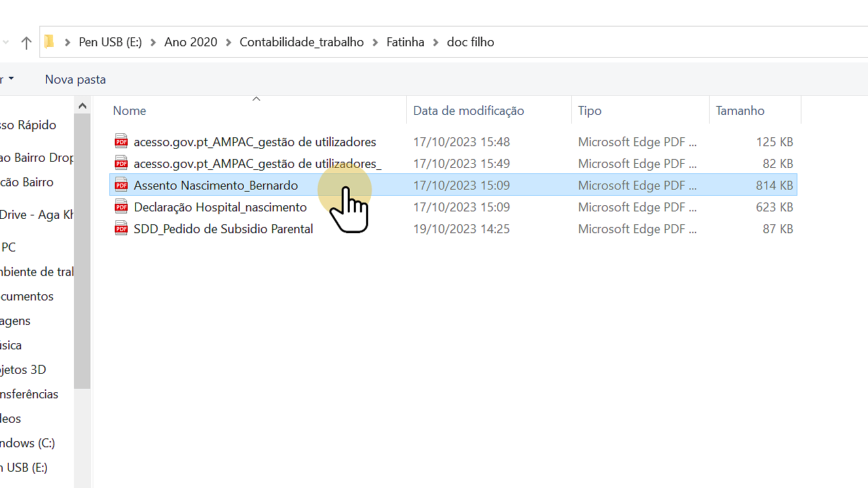
Task: Click PDF icon of SDD_Pedido de Subsidio Parental
Action: pos(122,229)
